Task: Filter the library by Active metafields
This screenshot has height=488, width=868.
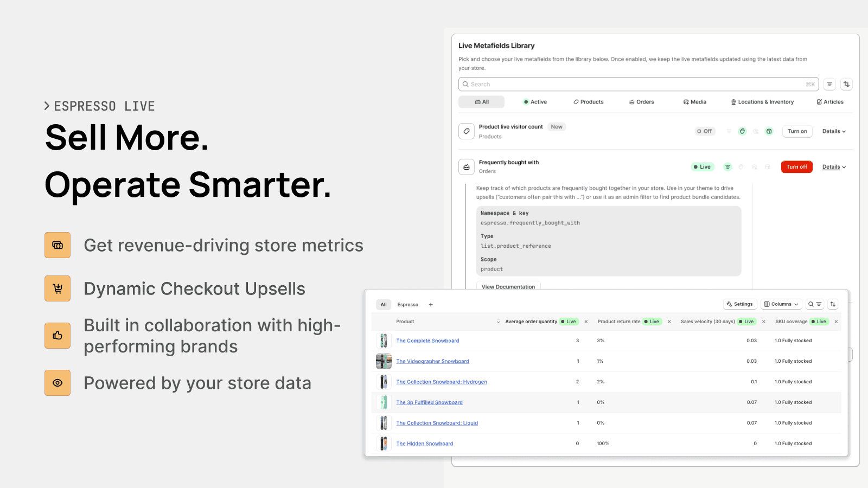Action: pos(535,102)
